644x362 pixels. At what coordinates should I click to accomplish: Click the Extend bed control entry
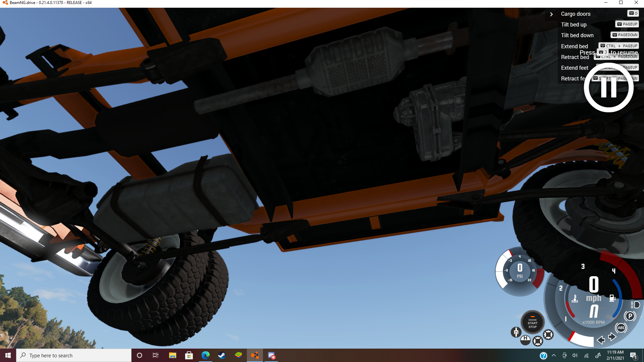tap(574, 46)
